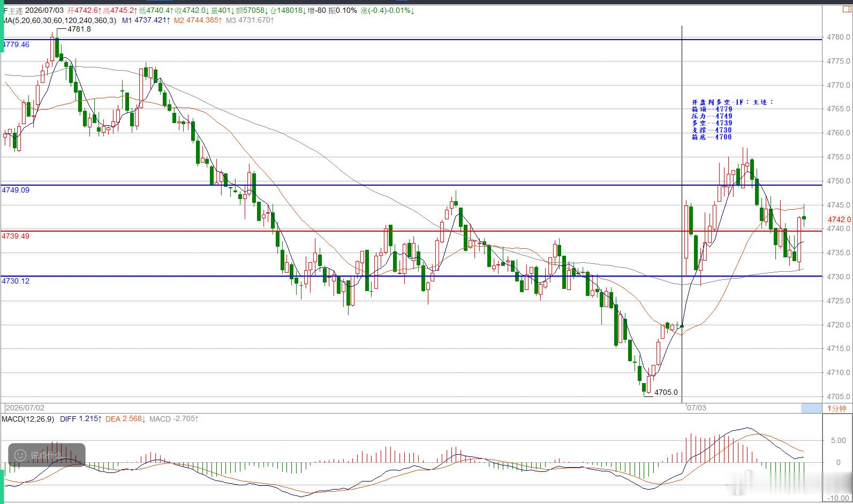
Task: Click the 4755.0 price axis label
Action: 839,157
